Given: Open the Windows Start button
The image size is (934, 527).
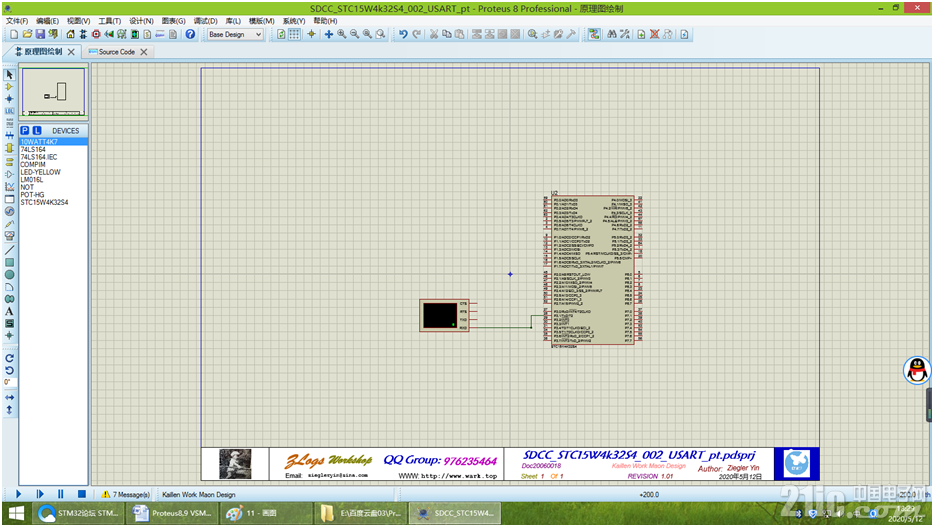Looking at the screenshot, I should click(16, 513).
